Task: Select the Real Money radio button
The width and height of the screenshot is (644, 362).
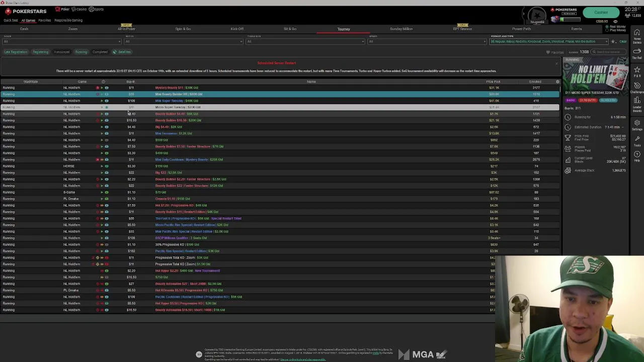Action: (x=607, y=27)
